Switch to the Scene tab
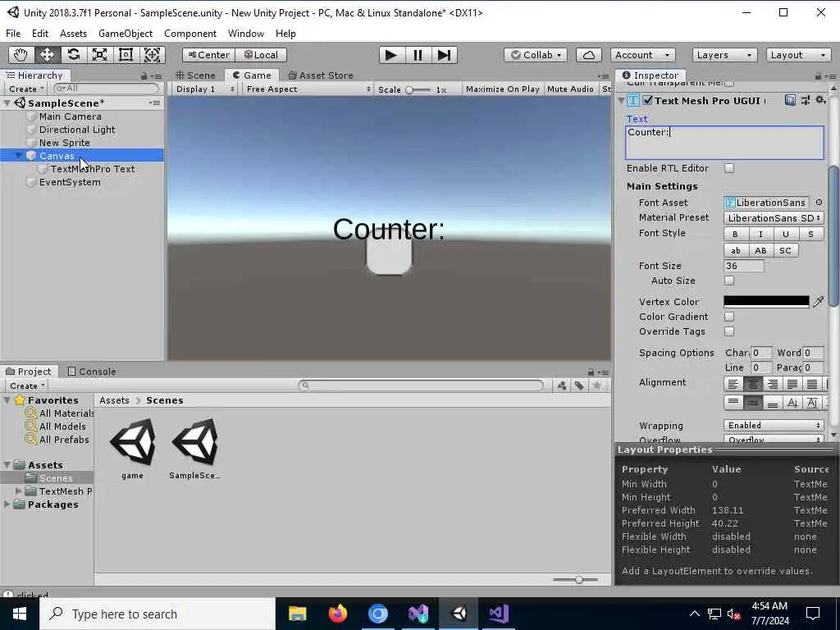The height and width of the screenshot is (630, 840). point(196,75)
